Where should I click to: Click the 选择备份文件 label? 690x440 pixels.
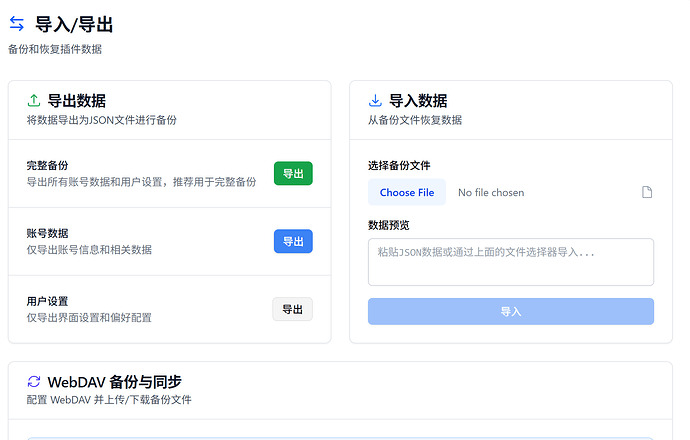399,165
